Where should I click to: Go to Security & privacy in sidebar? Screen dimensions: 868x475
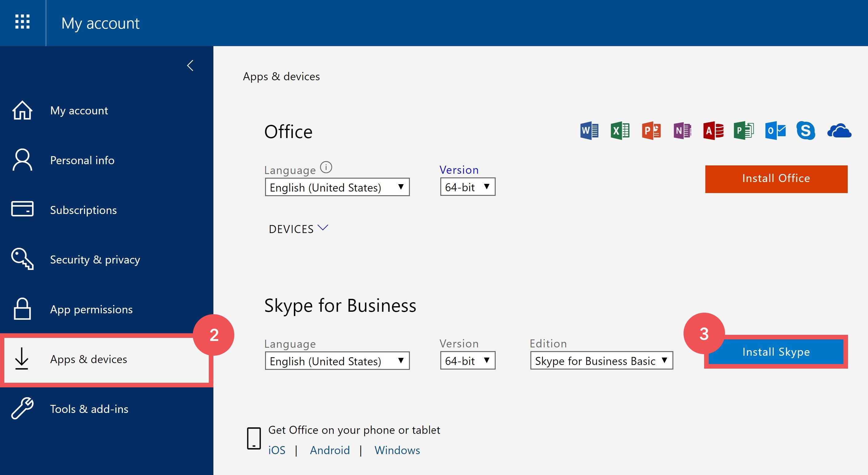(95, 259)
